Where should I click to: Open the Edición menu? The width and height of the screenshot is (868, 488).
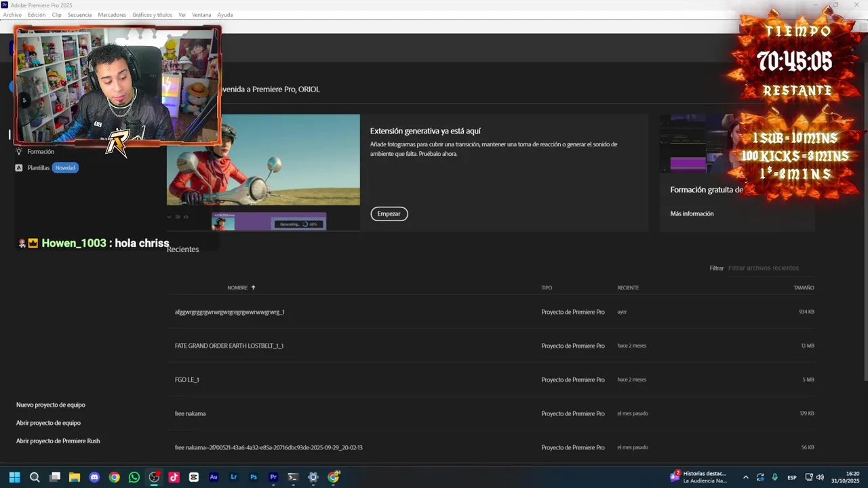click(37, 15)
